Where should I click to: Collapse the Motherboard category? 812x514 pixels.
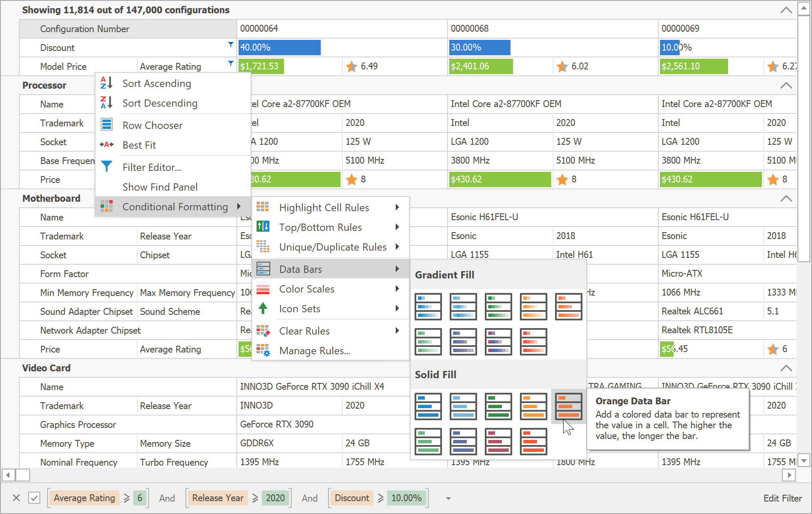tap(786, 198)
